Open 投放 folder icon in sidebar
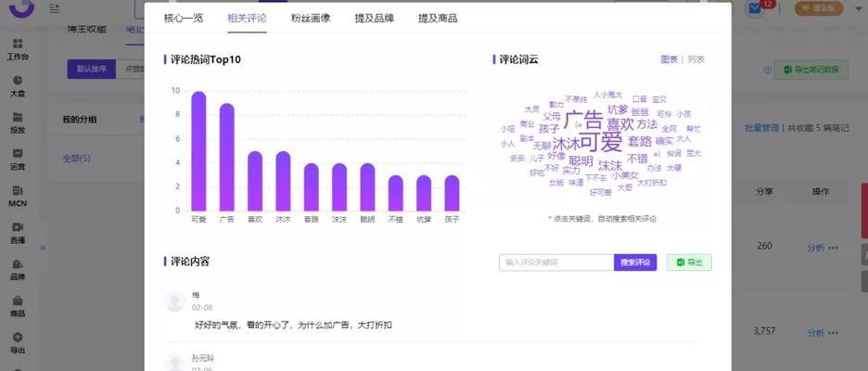The image size is (868, 371). [x=18, y=117]
